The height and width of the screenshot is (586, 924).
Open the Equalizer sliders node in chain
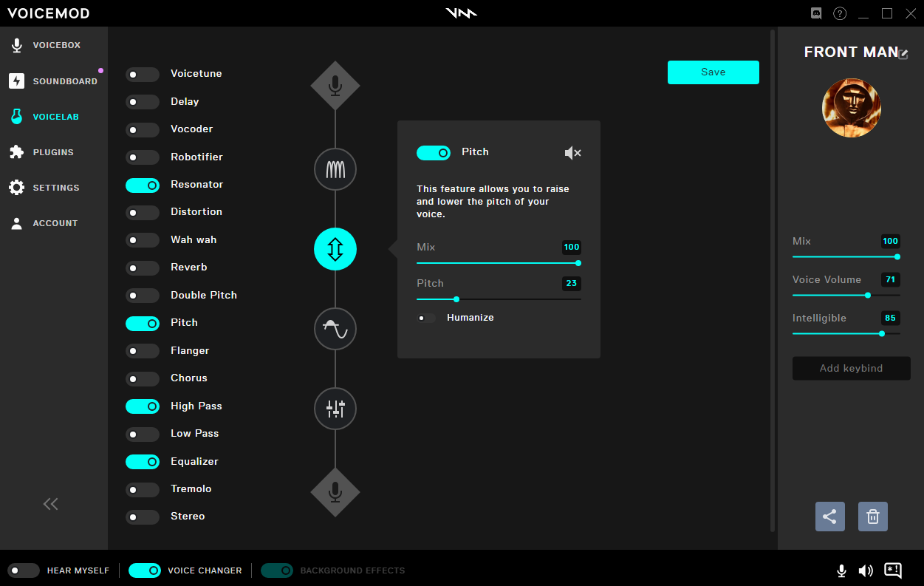coord(335,409)
